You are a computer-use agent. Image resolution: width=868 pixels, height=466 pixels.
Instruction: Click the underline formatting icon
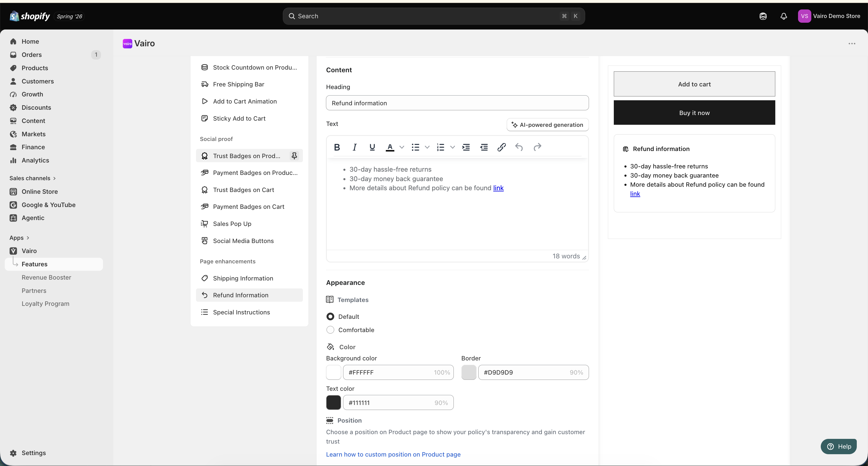tap(372, 147)
